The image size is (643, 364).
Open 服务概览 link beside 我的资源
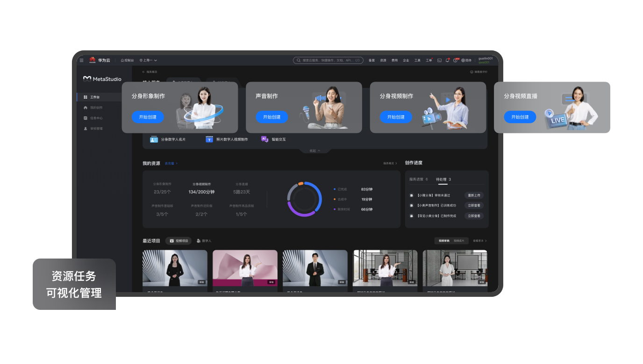pos(390,163)
